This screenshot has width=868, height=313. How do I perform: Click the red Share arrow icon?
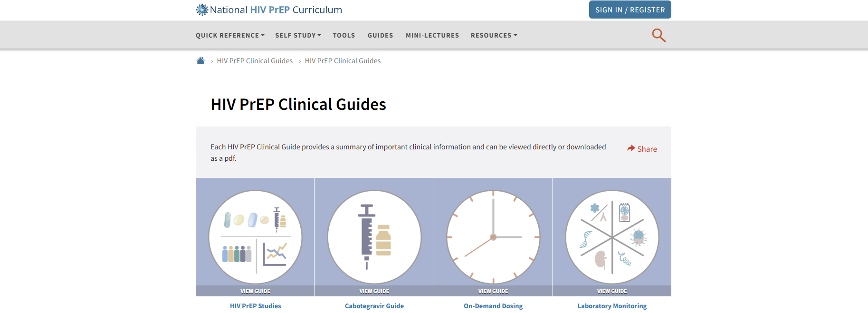631,148
